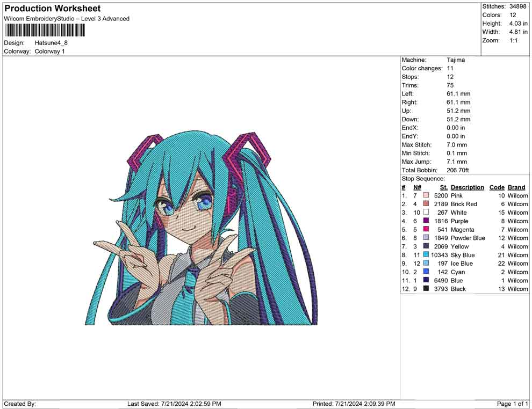Select the dark Blue swatch in row 11
The width and height of the screenshot is (532, 409).
pos(426,280)
